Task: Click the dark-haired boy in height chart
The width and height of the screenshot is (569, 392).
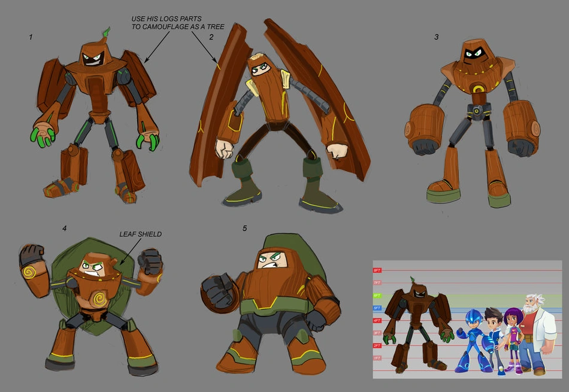Action: pos(495,341)
